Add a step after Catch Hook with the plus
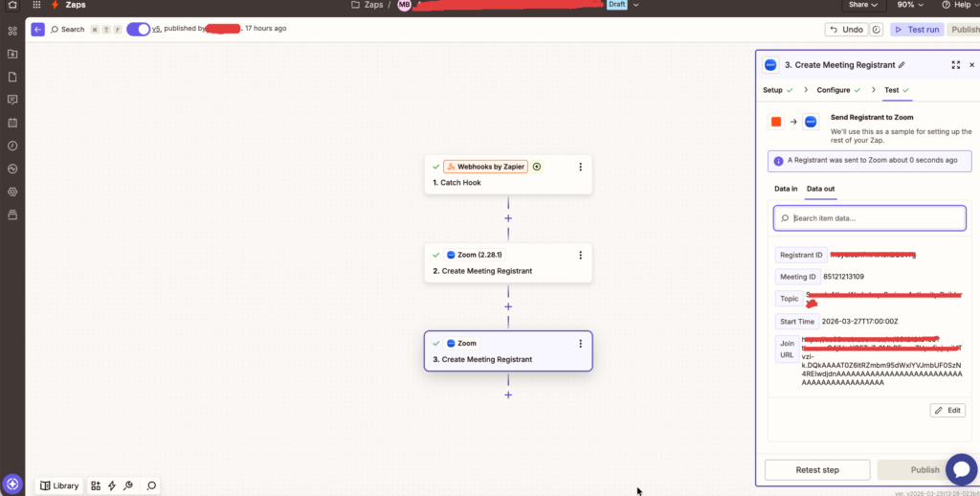980x496 pixels. click(508, 218)
